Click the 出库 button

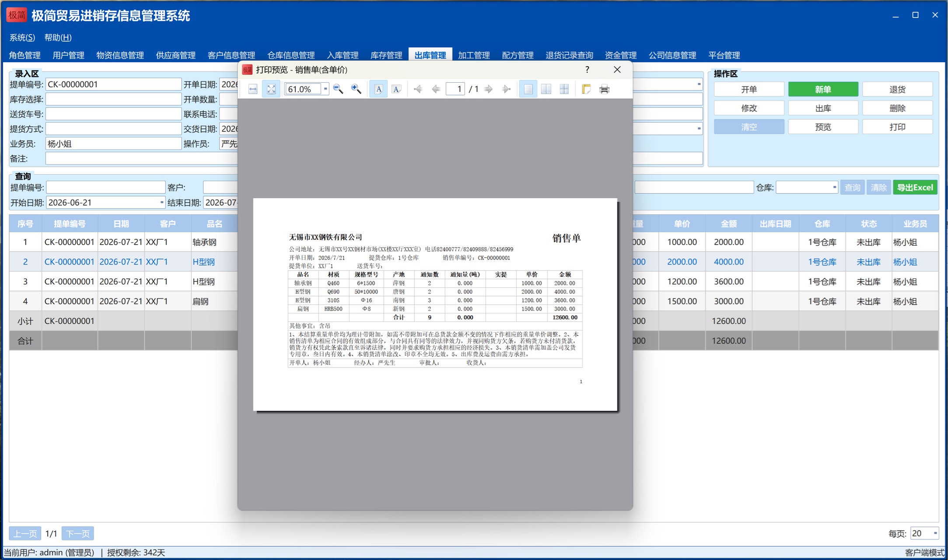823,108
